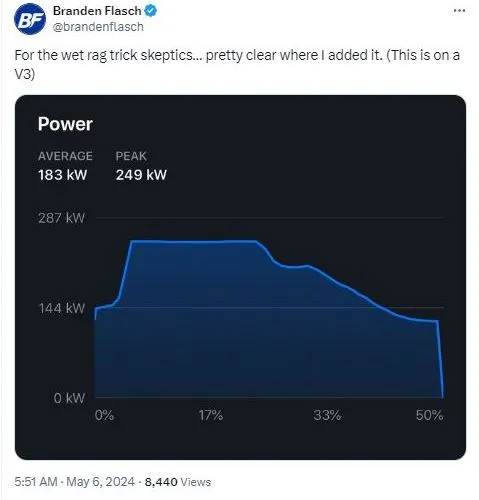Click the 8,440 Views count
The width and height of the screenshot is (479, 500).
(x=178, y=482)
